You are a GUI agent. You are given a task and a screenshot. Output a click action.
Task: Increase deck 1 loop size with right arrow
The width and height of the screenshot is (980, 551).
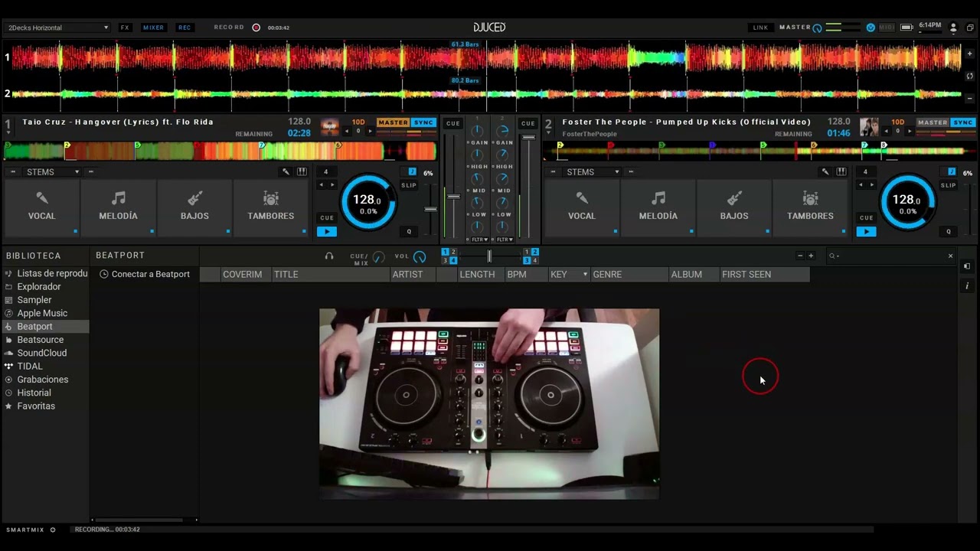click(x=332, y=185)
